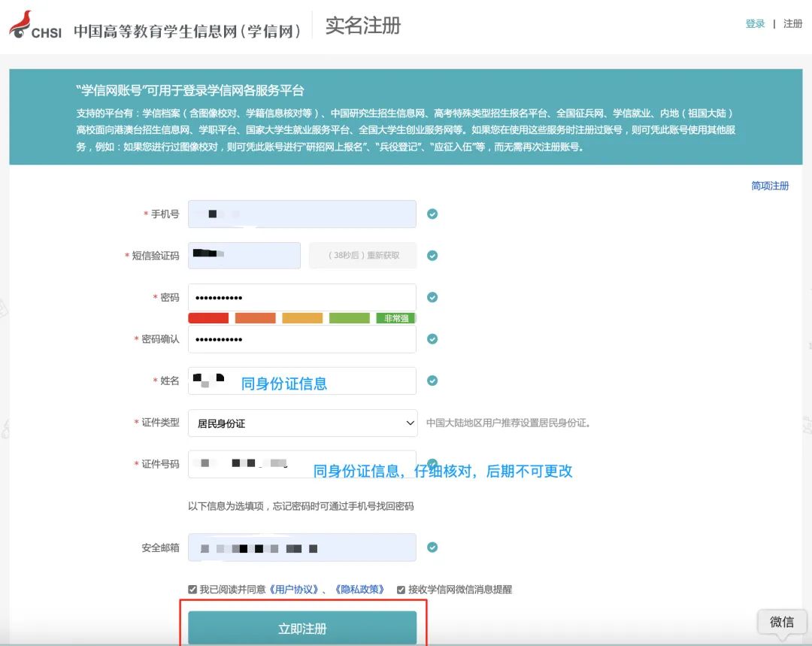Viewport: 812px width, 646px height.
Task: Open the 《隐私政策》 link
Action: coord(359,590)
